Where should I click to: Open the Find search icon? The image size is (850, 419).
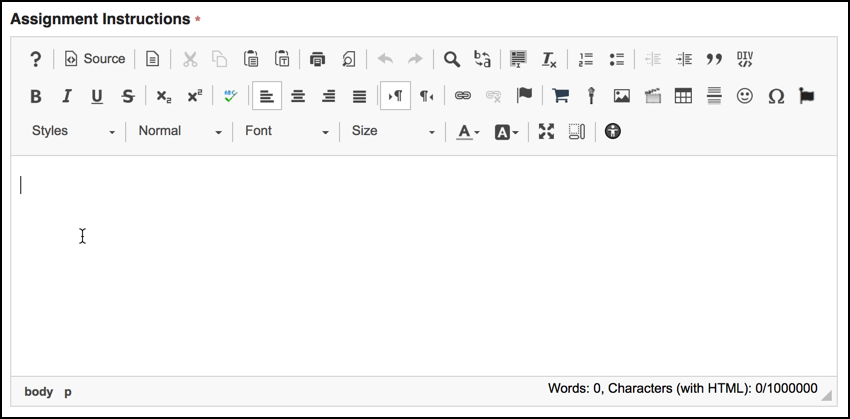[x=452, y=59]
